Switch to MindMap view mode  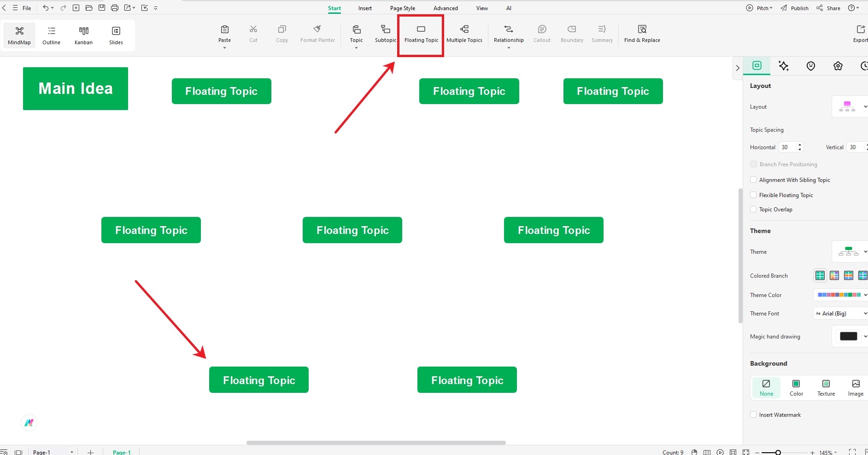tap(19, 35)
